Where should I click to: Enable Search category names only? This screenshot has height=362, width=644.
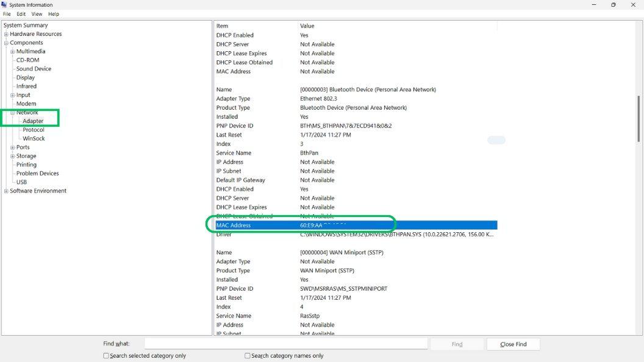point(247,355)
